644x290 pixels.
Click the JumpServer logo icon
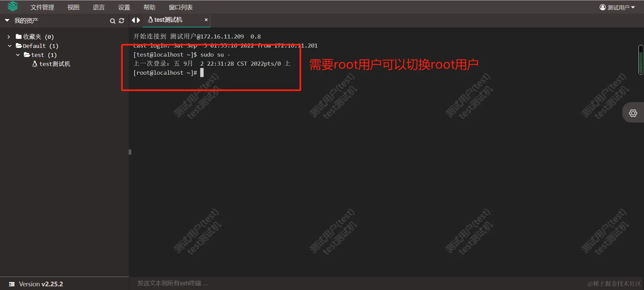click(13, 6)
